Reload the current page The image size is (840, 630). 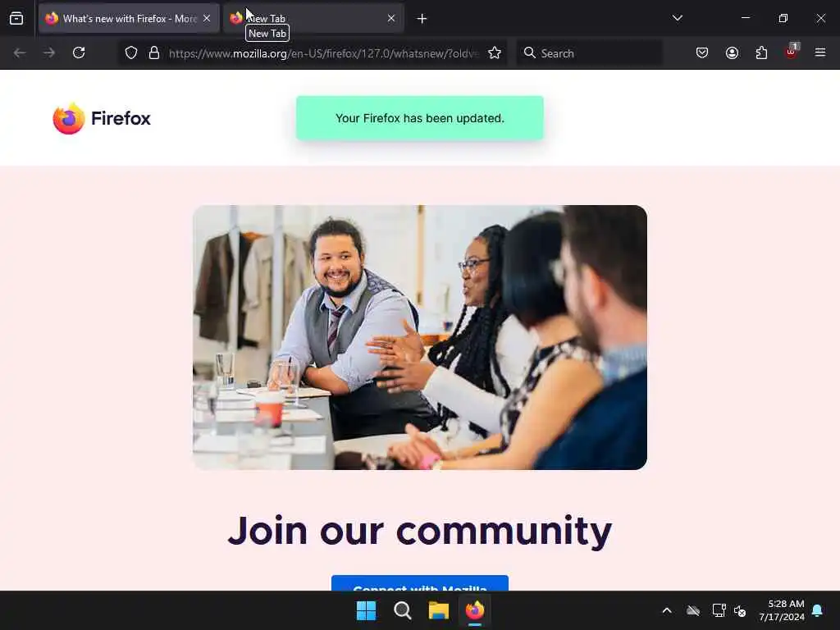tap(79, 53)
